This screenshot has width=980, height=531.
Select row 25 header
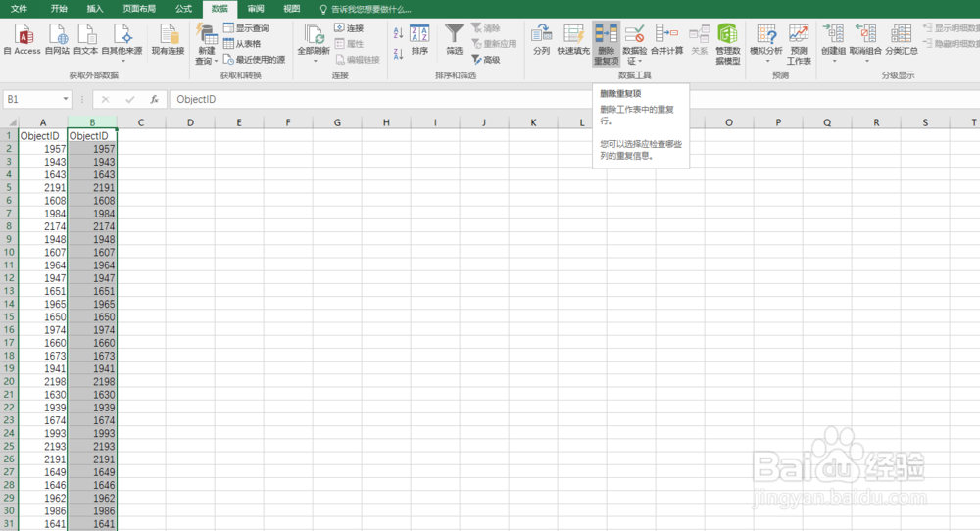point(10,446)
